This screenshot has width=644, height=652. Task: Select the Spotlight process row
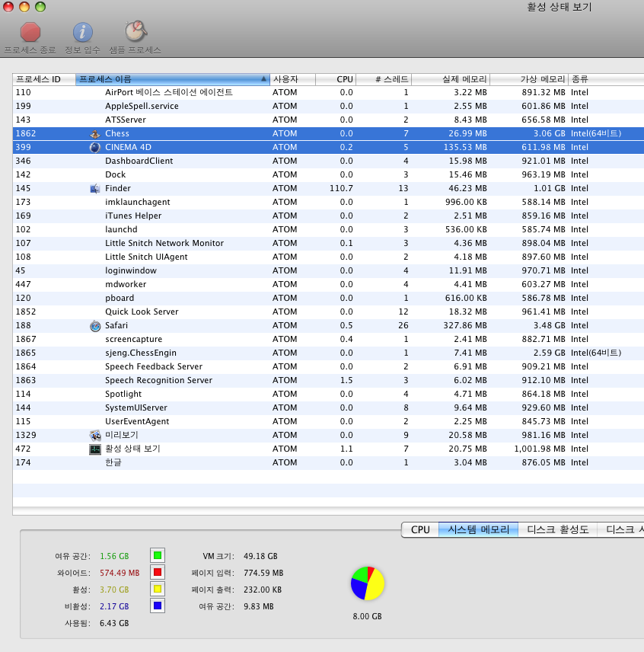point(328,395)
